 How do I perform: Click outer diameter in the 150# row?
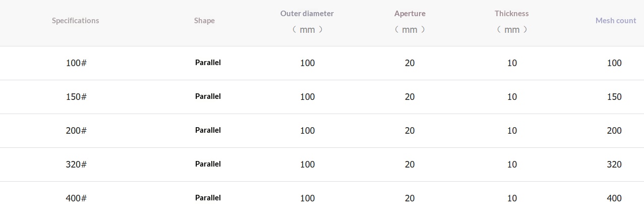[307, 97]
